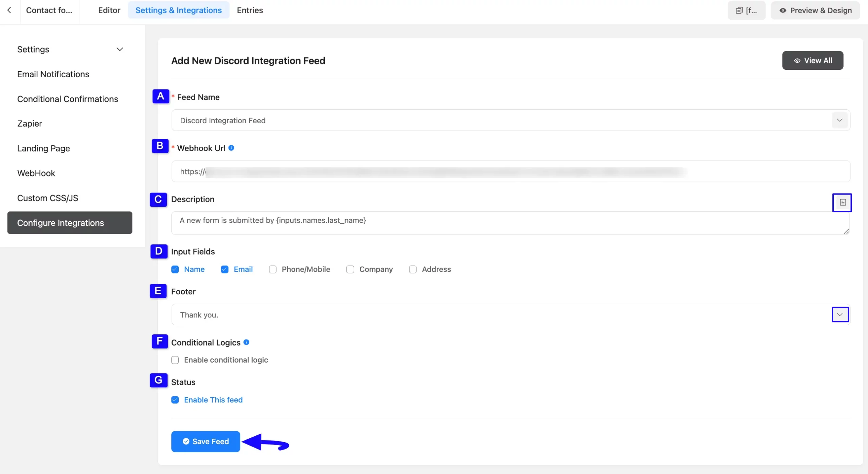Select Zapier in the sidebar

30,124
